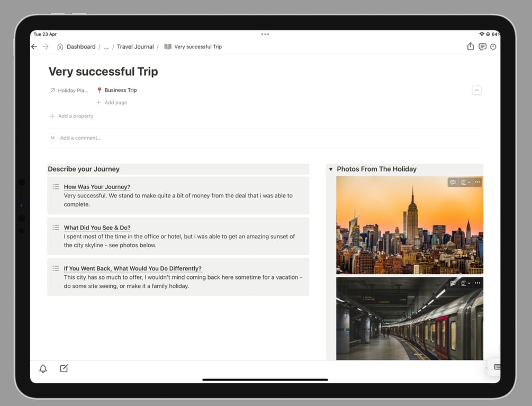This screenshot has width=532, height=406.
Task: Click the Wi-Fi status icon
Action: [481, 34]
